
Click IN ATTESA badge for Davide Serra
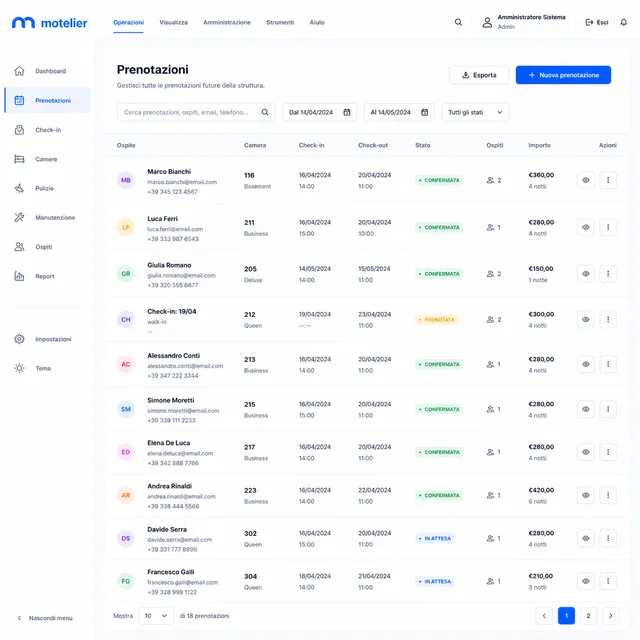(435, 538)
